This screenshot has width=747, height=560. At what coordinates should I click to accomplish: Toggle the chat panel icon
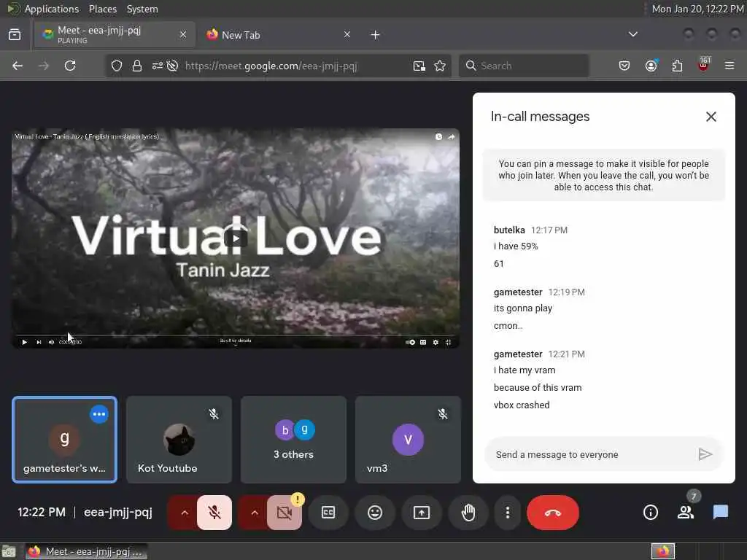[x=720, y=513]
